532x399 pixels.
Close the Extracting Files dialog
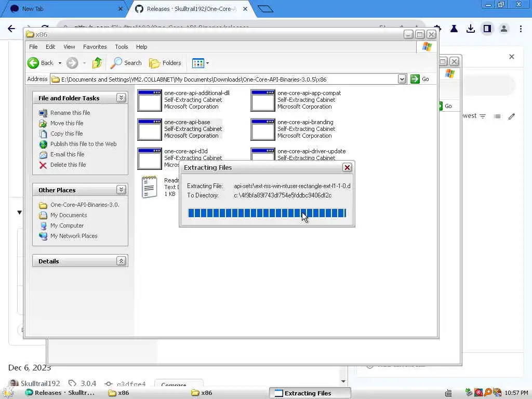347,168
